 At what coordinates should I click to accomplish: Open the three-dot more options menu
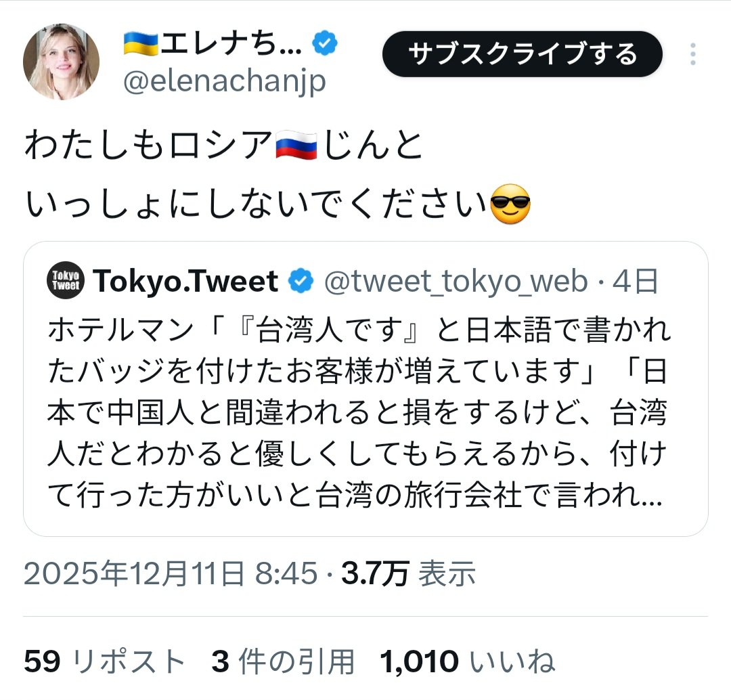[x=692, y=54]
